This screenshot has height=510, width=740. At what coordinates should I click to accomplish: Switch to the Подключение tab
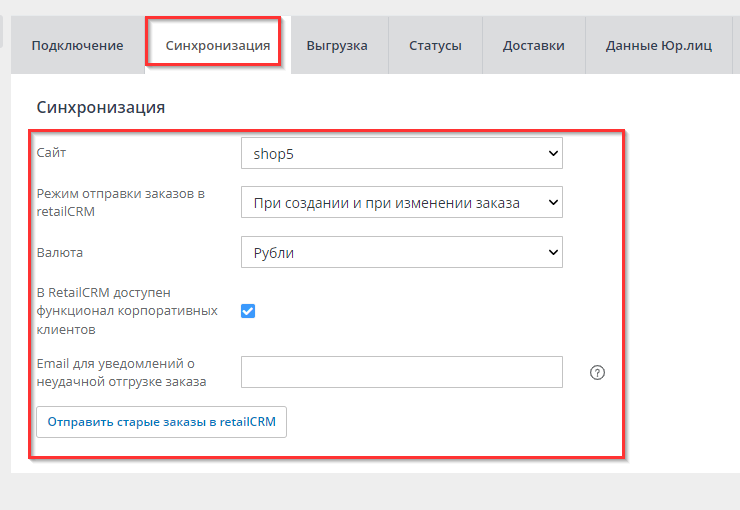tap(77, 46)
